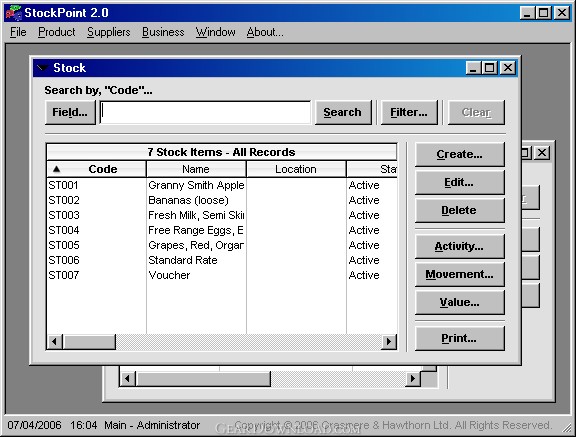Open Activity... for stock item

click(x=460, y=246)
